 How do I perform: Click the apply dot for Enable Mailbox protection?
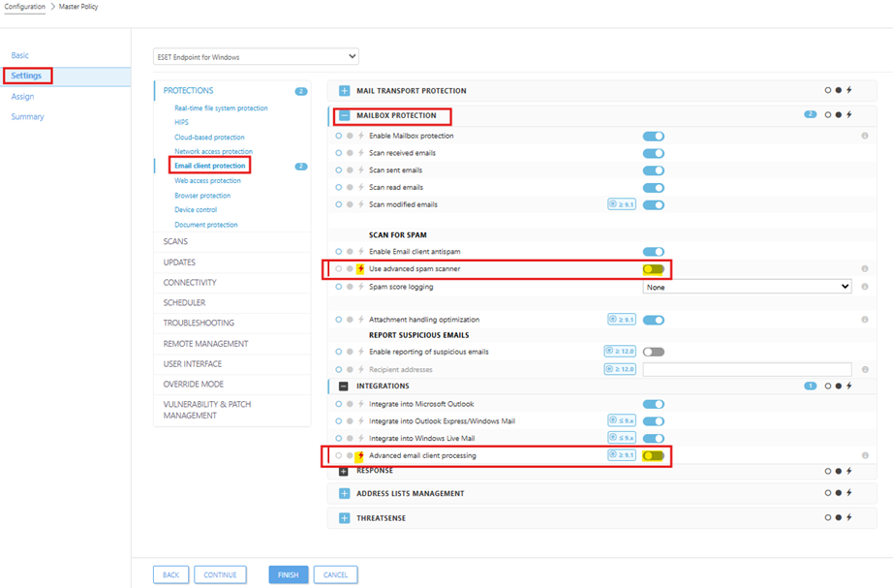(350, 136)
